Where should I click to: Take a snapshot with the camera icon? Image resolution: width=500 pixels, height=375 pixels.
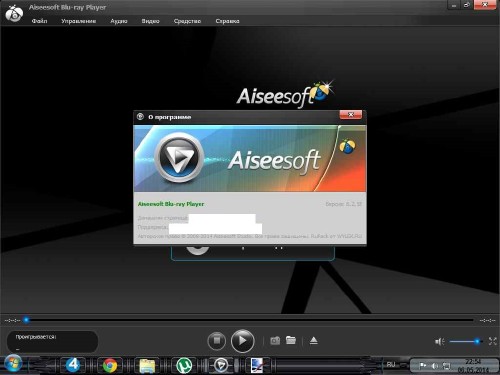(x=275, y=341)
